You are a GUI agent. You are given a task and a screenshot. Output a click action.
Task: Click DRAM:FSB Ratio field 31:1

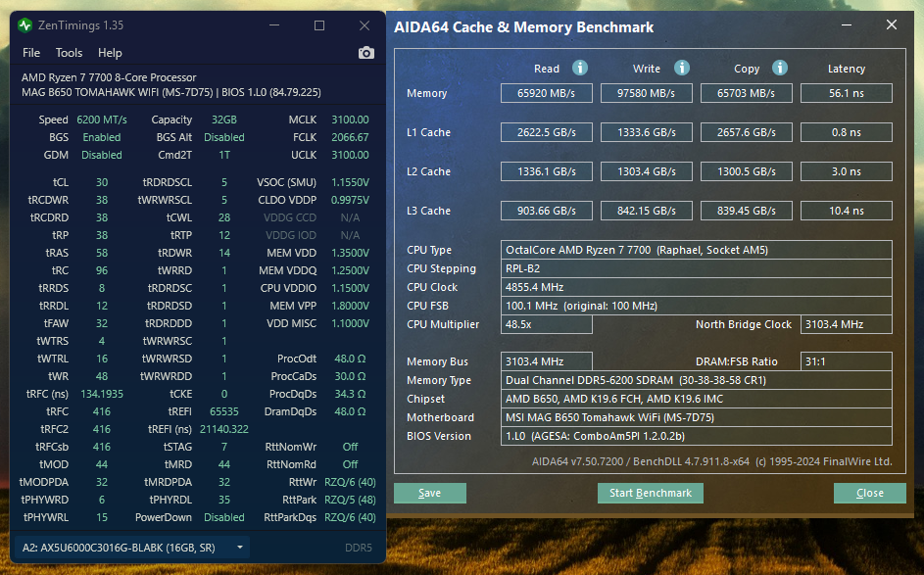tap(847, 361)
